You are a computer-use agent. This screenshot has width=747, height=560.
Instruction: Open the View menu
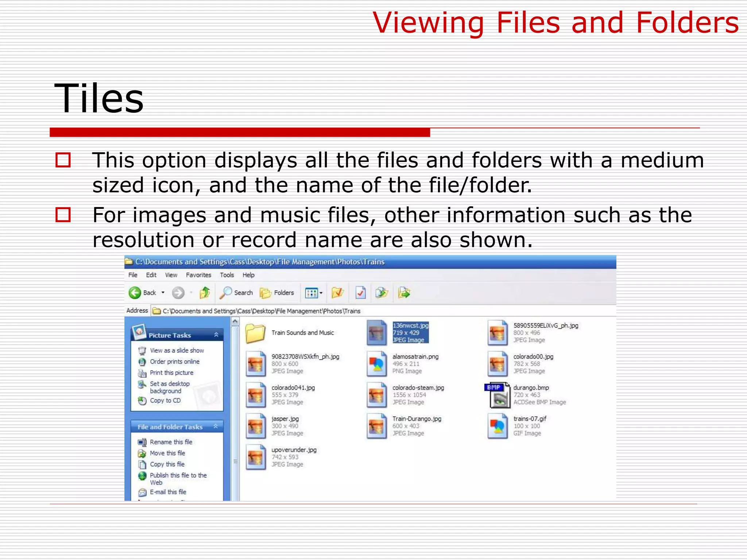[x=171, y=275]
